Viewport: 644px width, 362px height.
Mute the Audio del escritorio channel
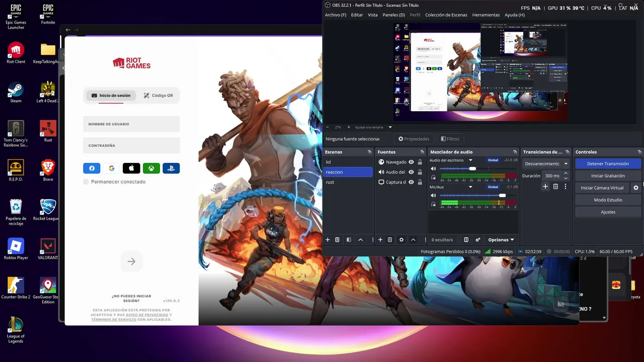[433, 168]
